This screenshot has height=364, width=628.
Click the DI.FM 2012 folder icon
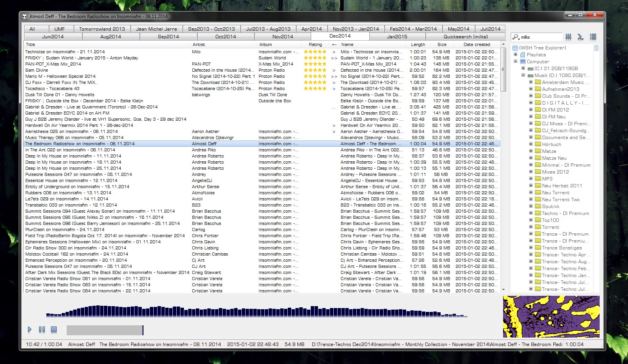(x=538, y=110)
